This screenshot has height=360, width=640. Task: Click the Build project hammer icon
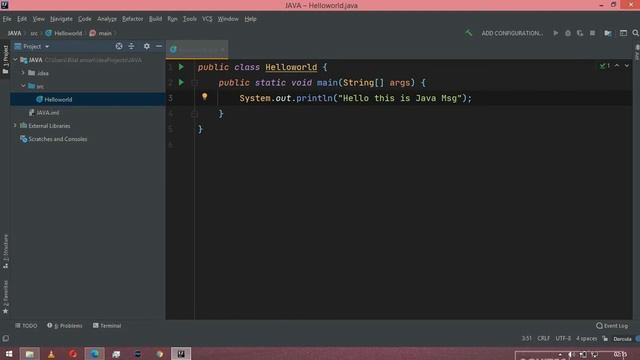[x=469, y=33]
